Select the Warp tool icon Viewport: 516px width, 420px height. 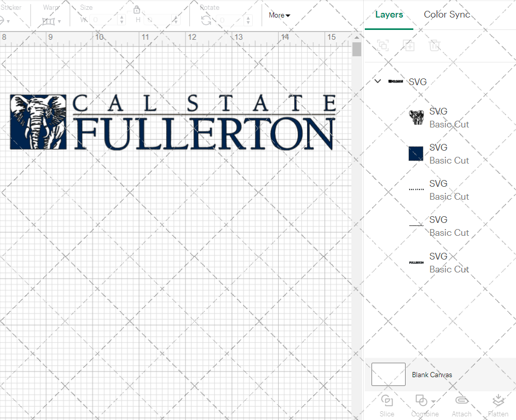(x=49, y=21)
